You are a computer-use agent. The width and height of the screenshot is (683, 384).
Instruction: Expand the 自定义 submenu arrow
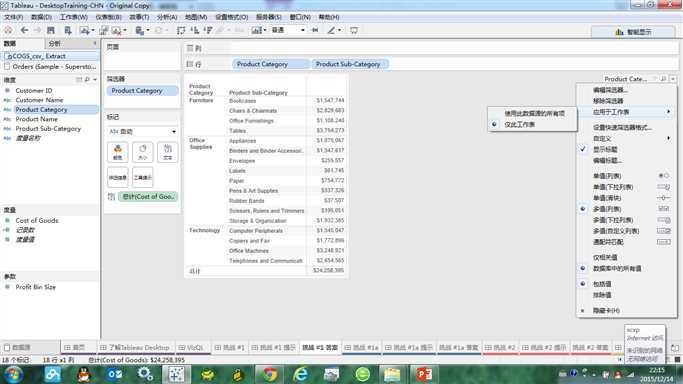click(x=668, y=138)
